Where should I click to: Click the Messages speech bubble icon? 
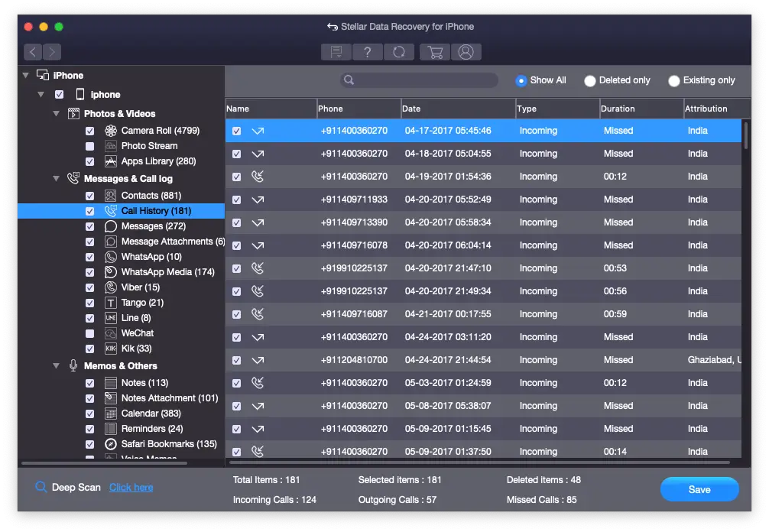pos(111,226)
